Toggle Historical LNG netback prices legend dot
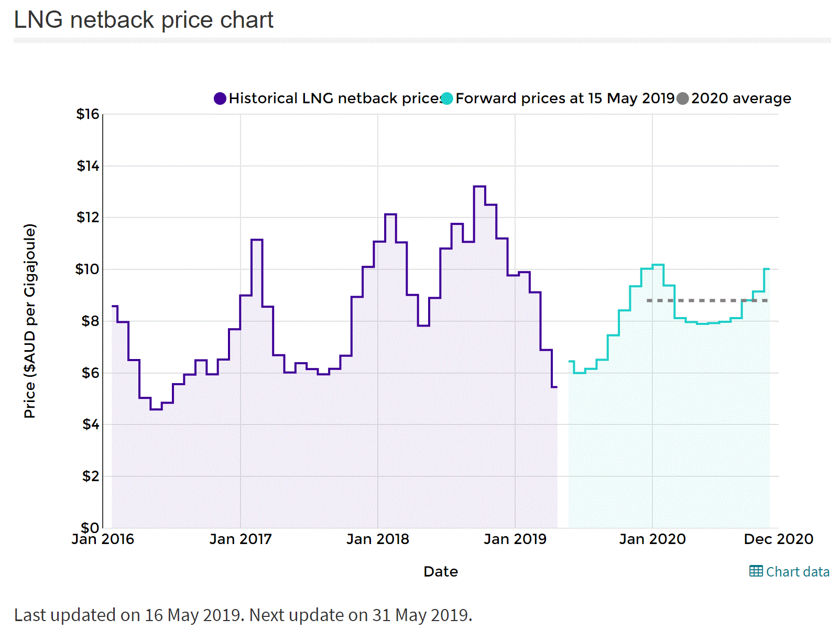840x630 pixels. (220, 99)
